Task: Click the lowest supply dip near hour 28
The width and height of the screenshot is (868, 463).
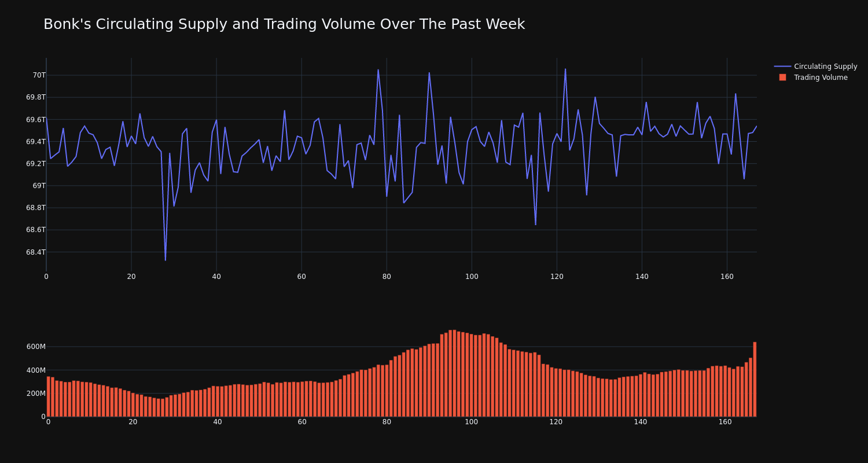Action: 165,260
